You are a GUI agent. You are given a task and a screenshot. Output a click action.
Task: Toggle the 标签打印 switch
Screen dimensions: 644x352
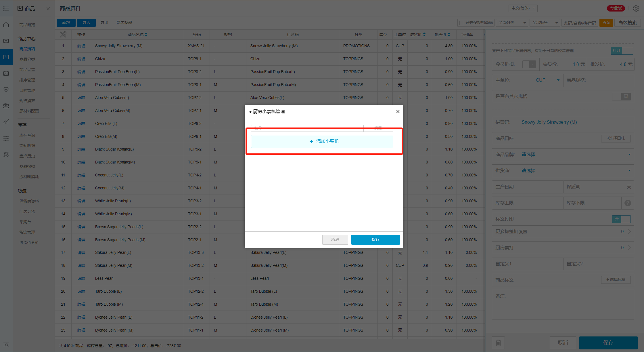pyautogui.click(x=621, y=219)
